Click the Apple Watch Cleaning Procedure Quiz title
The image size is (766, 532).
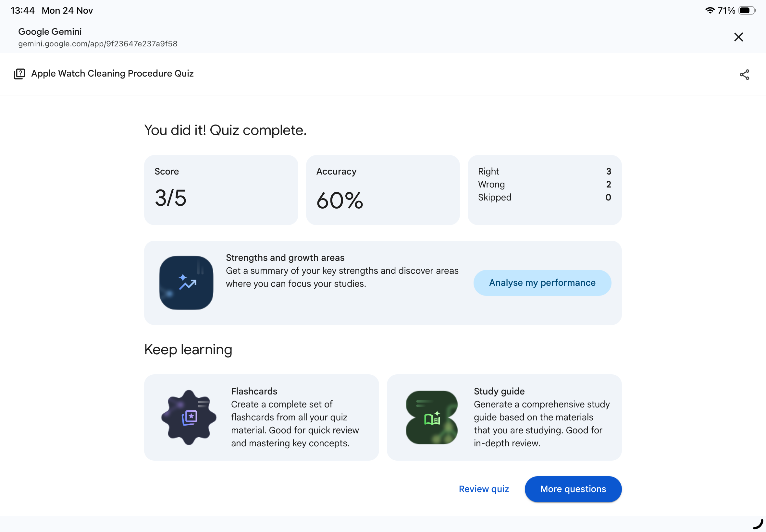point(112,74)
